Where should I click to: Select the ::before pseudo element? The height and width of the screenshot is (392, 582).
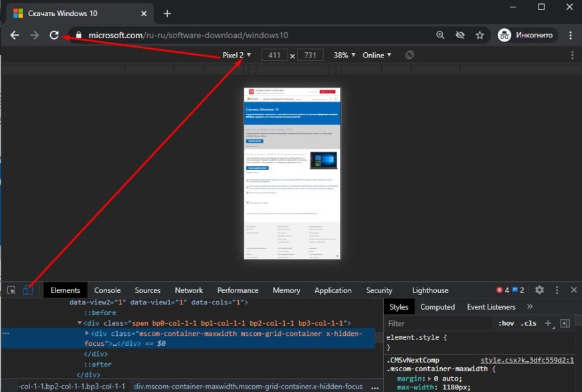click(100, 312)
